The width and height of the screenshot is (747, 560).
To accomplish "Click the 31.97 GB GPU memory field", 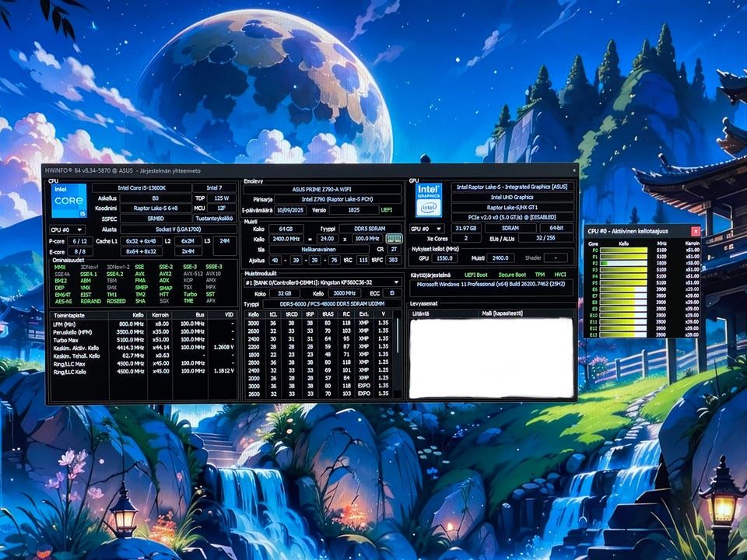I will (466, 228).
